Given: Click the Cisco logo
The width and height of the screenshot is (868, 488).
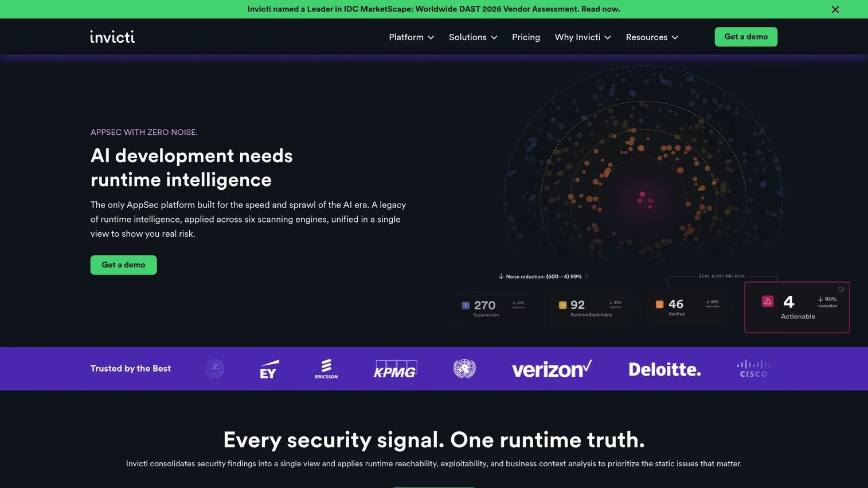Looking at the screenshot, I should pyautogui.click(x=753, y=369).
